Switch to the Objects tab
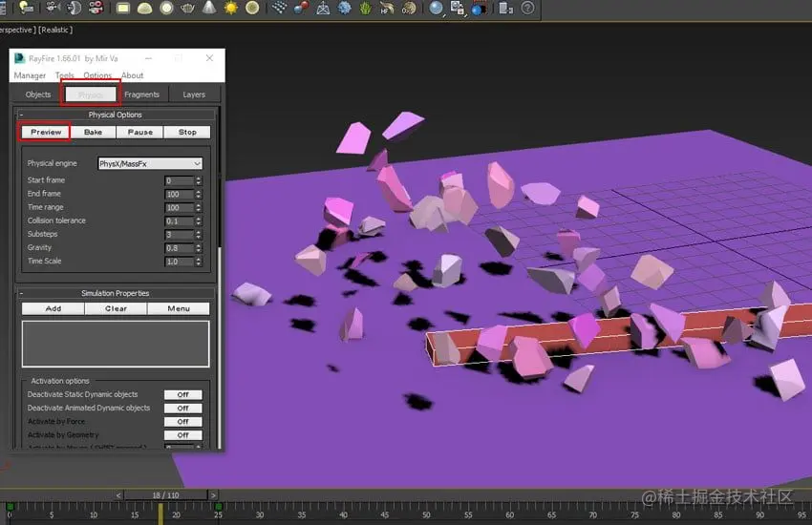Screen dimensions: 812x525 [38, 94]
